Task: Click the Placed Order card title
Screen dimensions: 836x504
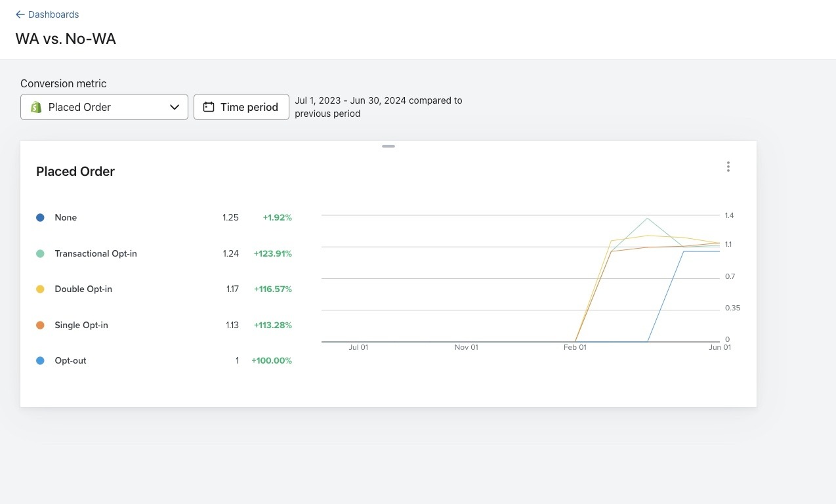Action: pyautogui.click(x=75, y=171)
